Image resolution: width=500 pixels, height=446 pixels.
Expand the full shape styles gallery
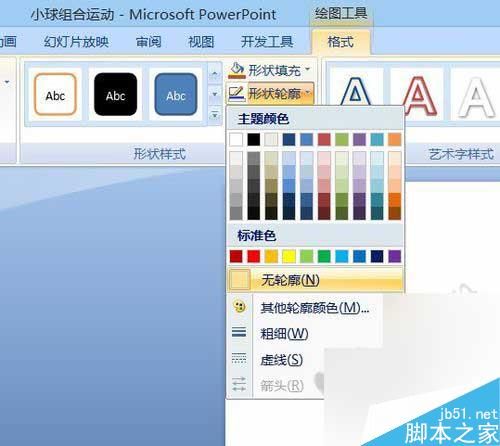click(x=215, y=115)
